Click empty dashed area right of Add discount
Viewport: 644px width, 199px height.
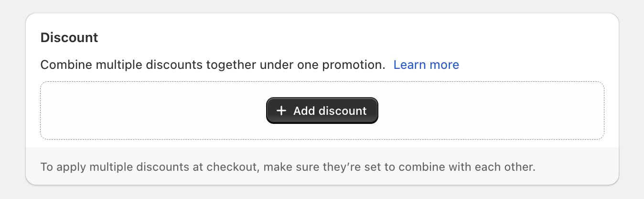tap(492, 111)
